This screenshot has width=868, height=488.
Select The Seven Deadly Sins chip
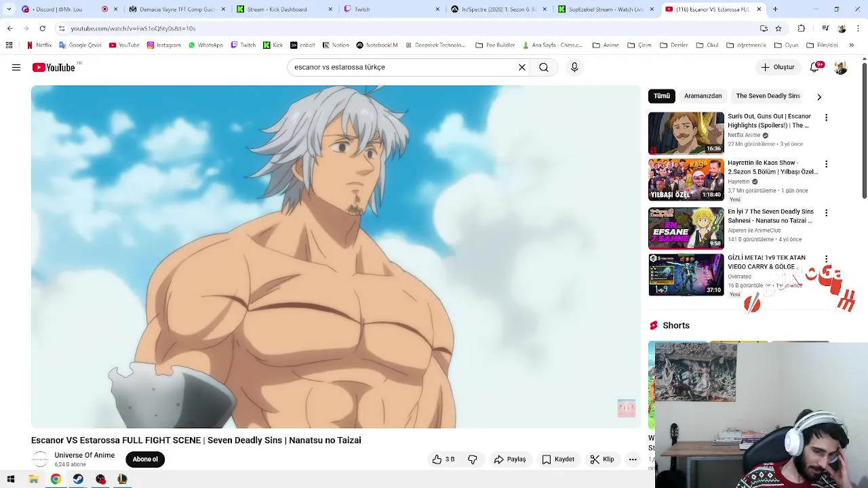point(768,96)
